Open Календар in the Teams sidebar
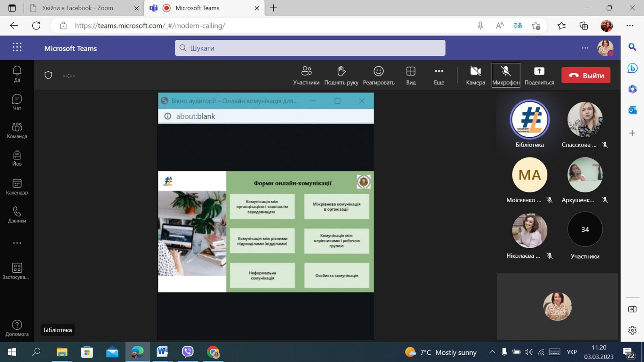644x362 pixels. [17, 187]
